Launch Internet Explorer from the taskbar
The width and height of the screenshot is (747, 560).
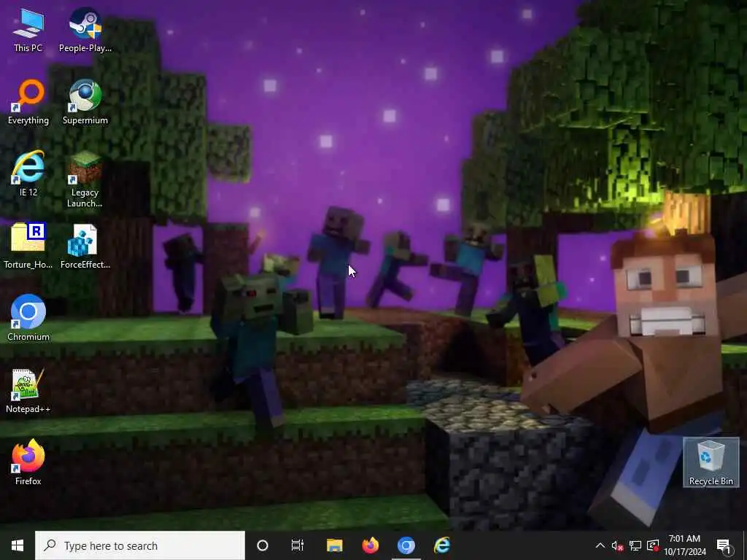click(x=441, y=545)
